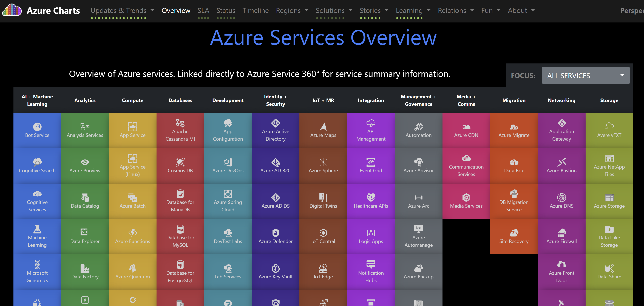Open the Bot Service tile
644x306 pixels.
[x=37, y=130]
